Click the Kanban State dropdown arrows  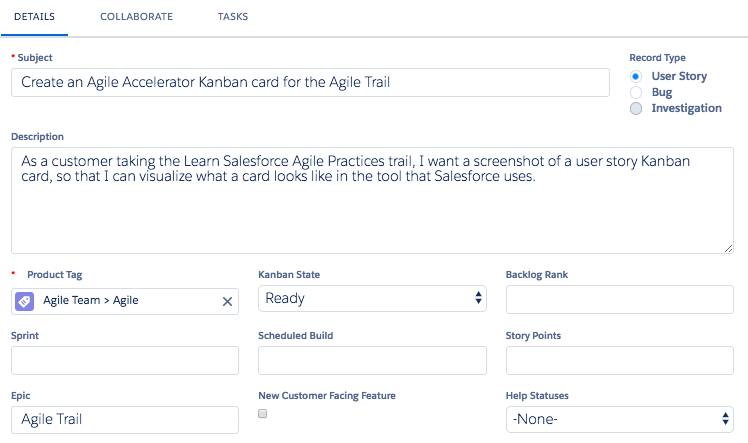[x=478, y=298]
